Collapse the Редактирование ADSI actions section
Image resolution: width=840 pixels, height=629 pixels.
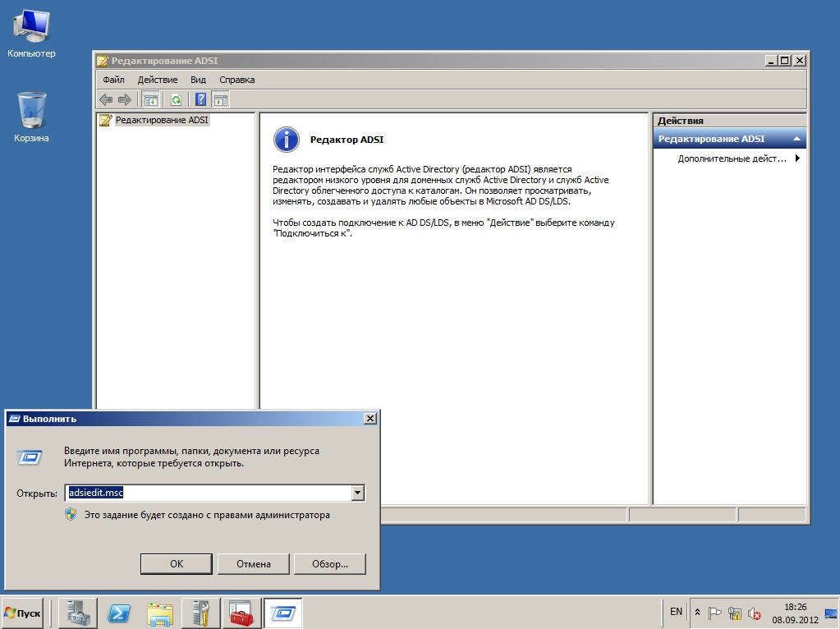tap(796, 139)
